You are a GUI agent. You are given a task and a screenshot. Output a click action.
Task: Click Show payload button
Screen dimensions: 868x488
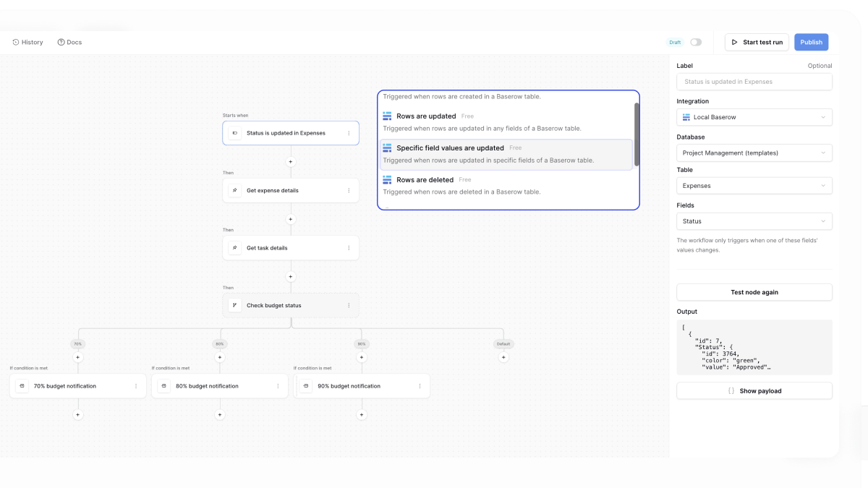click(x=754, y=390)
